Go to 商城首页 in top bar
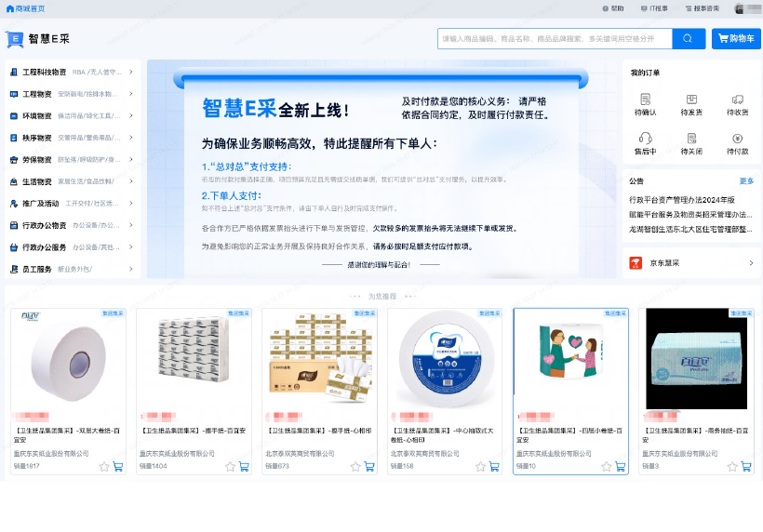 (x=25, y=7)
